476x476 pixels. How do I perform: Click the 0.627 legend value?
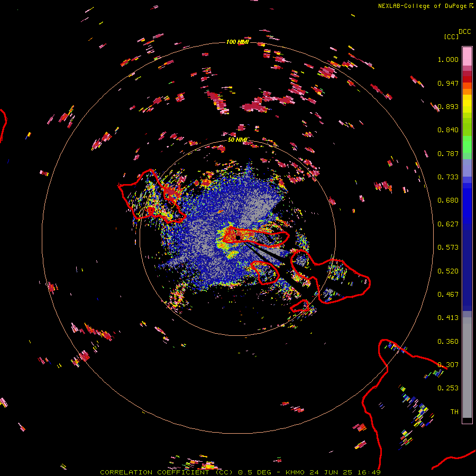coord(448,224)
